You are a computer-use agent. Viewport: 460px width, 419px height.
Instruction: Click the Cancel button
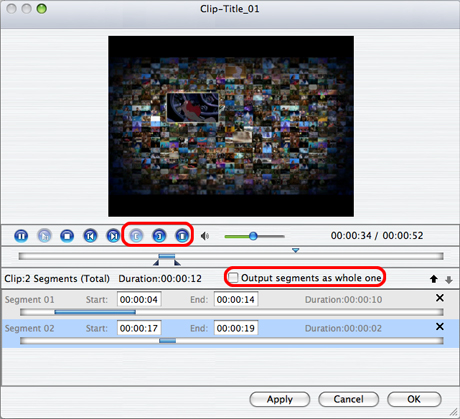pyautogui.click(x=348, y=399)
